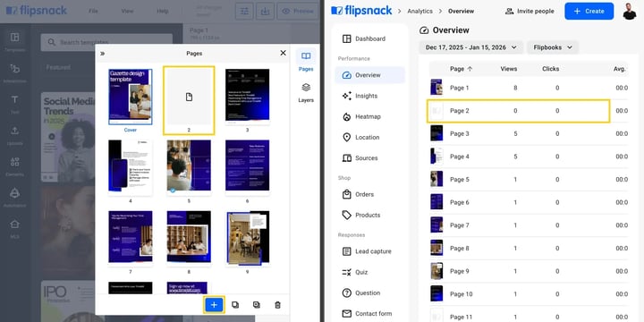Click the blue Create button
Screen dimensions: 644x322
pos(589,11)
